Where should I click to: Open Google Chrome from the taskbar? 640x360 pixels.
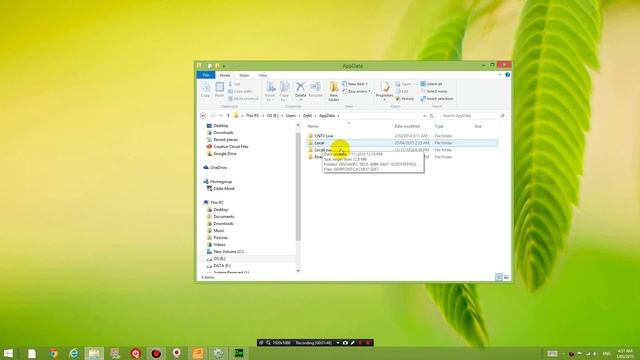53,353
